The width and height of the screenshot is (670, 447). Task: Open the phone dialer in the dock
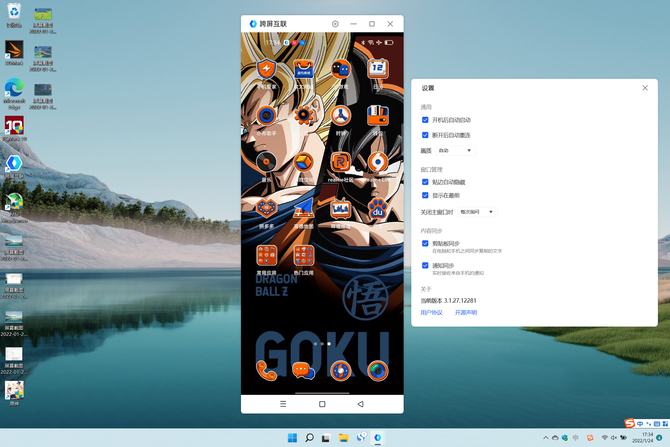click(x=266, y=371)
